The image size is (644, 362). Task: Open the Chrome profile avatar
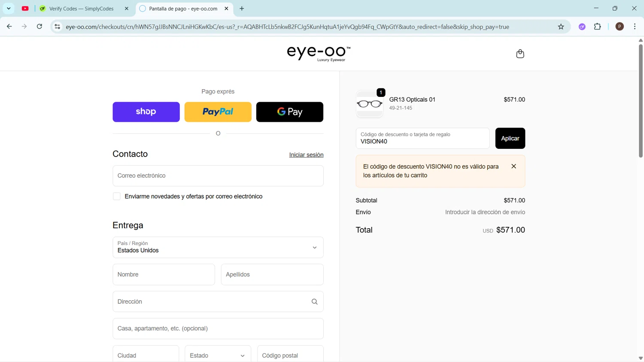pos(620,27)
